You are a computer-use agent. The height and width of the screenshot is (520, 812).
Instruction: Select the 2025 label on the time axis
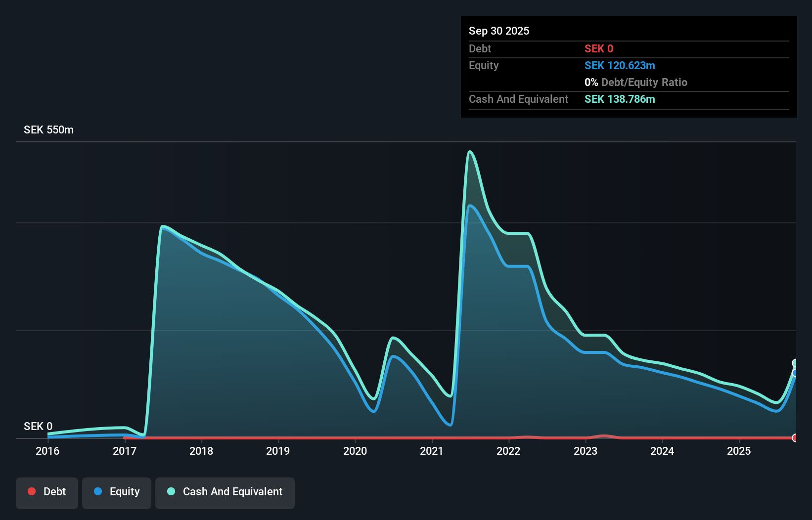(739, 451)
